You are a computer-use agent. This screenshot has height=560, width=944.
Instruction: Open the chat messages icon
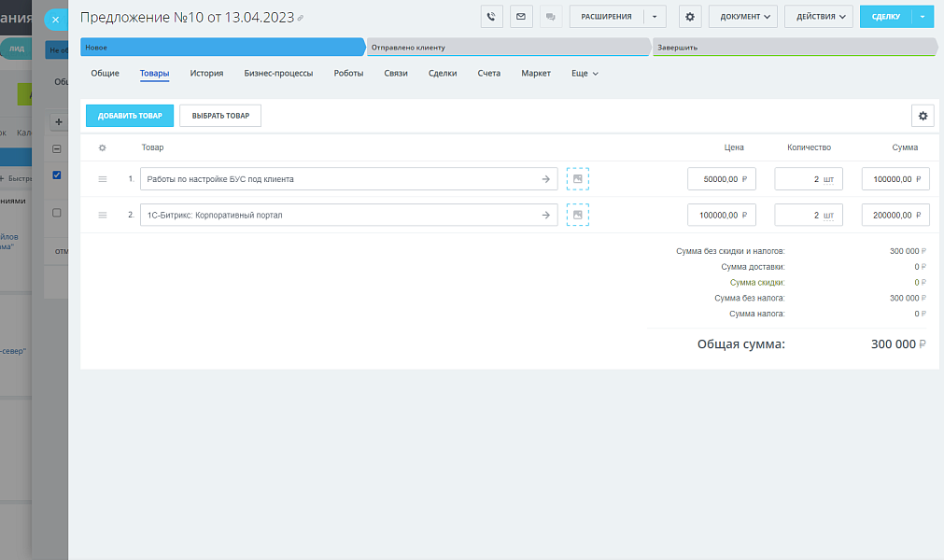(549, 17)
